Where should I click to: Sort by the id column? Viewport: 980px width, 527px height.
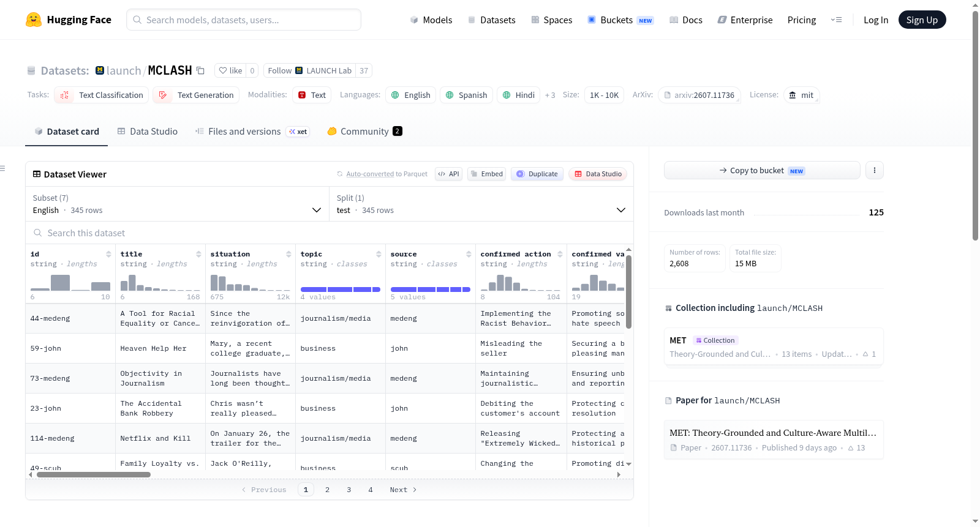coord(108,254)
